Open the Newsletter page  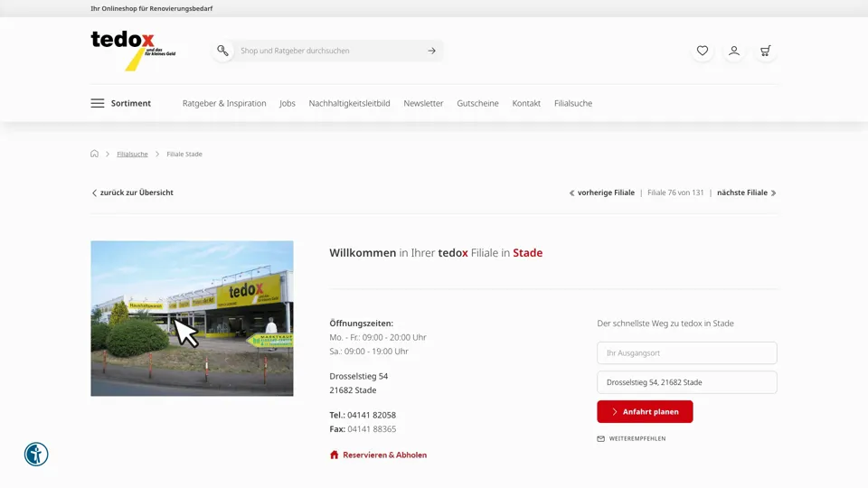pos(423,103)
